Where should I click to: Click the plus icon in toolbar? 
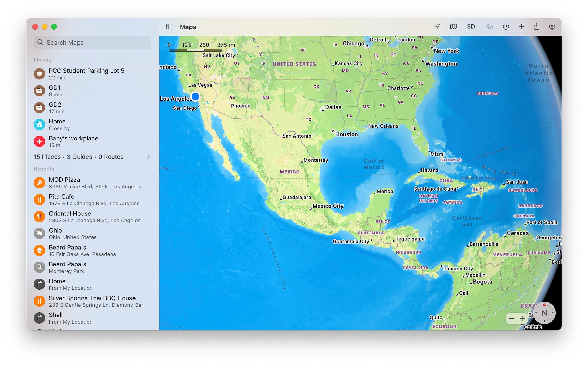pyautogui.click(x=521, y=27)
